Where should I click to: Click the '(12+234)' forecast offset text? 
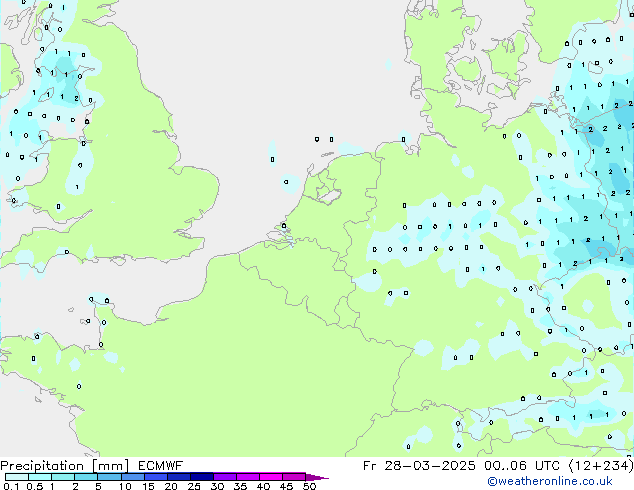click(601, 466)
